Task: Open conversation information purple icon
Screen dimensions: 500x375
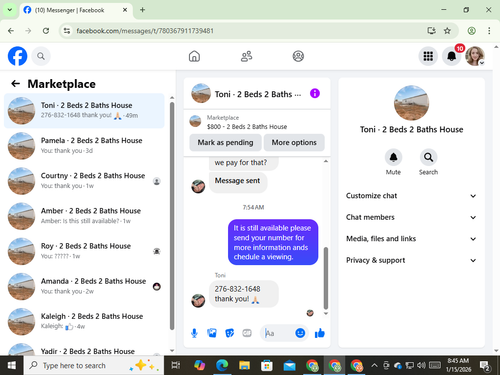Action: pos(315,93)
